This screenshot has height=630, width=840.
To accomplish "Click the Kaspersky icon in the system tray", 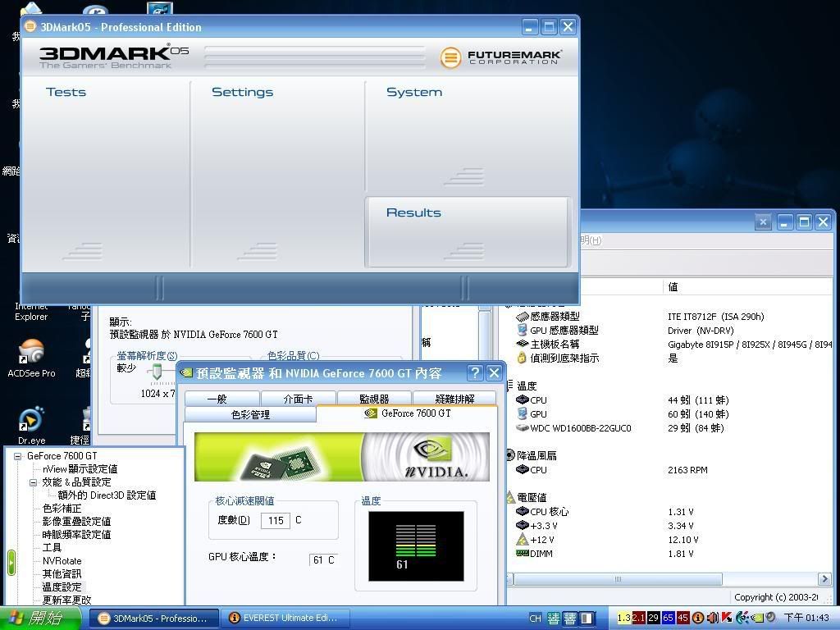I will [x=727, y=618].
